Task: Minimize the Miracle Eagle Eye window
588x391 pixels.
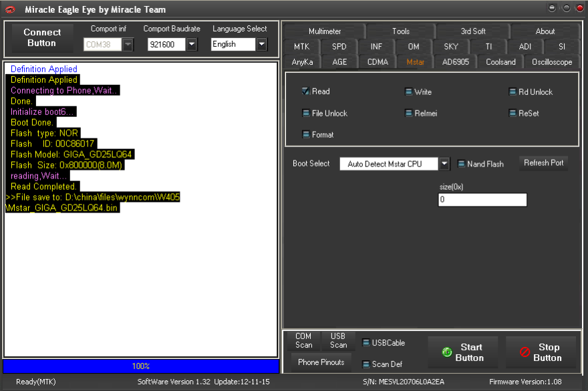Action: (552, 8)
